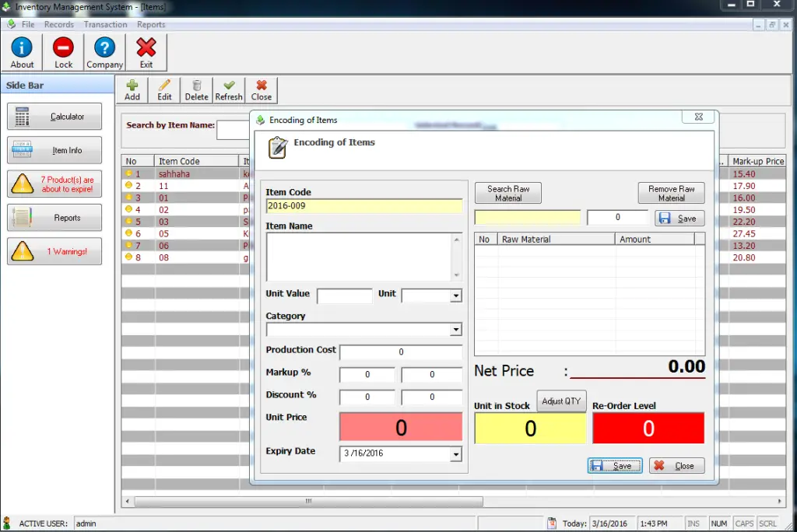Screen dimensions: 797x532
Task: Click the products about to expire warning
Action: pos(54,184)
